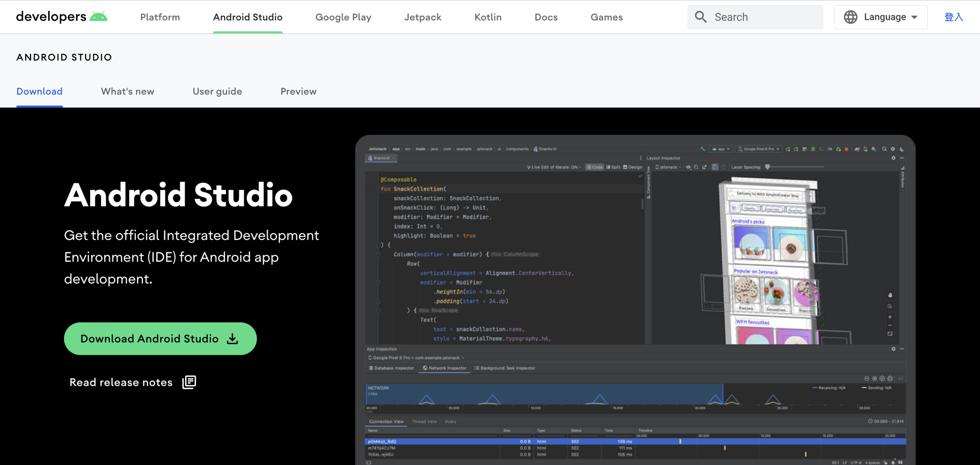
Task: Switch editor to Design view mode
Action: (633, 167)
